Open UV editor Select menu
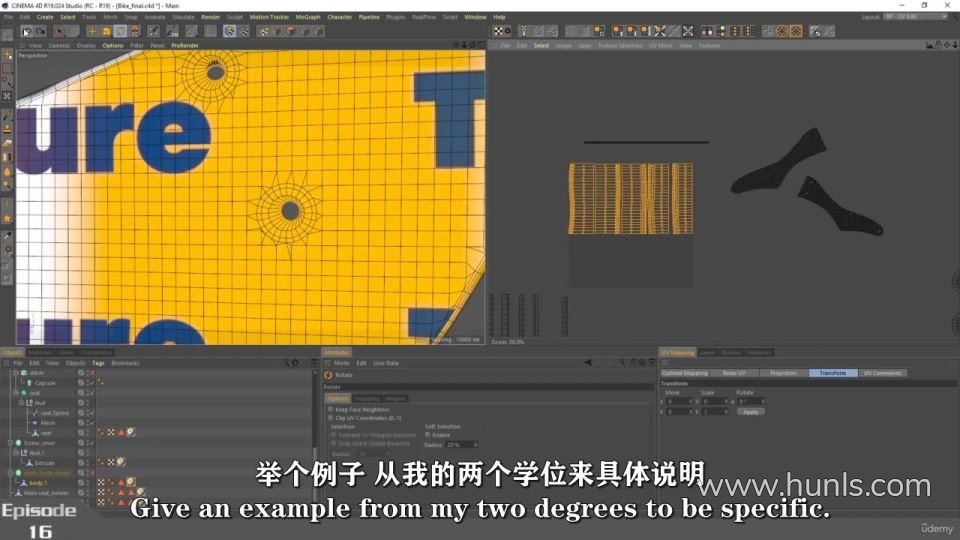 tap(541, 45)
